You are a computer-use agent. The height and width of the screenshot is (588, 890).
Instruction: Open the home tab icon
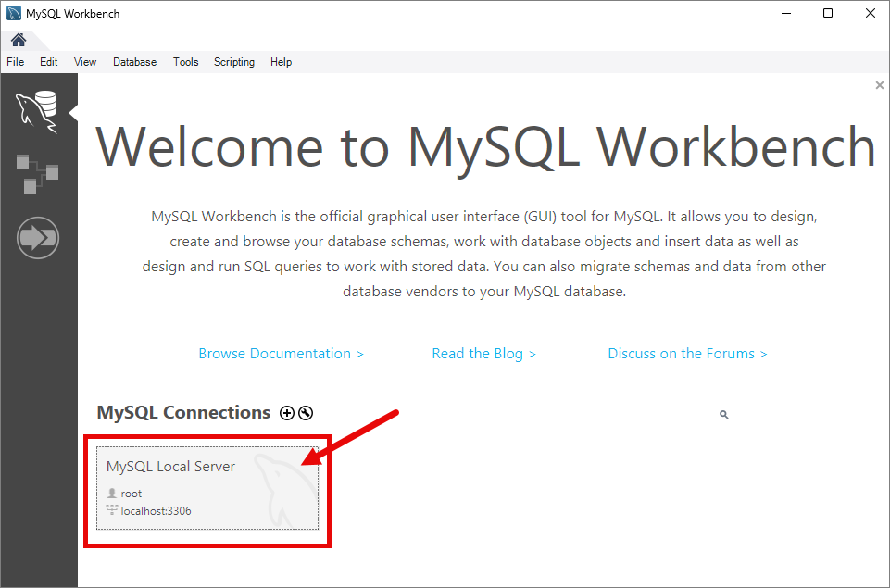click(x=19, y=40)
